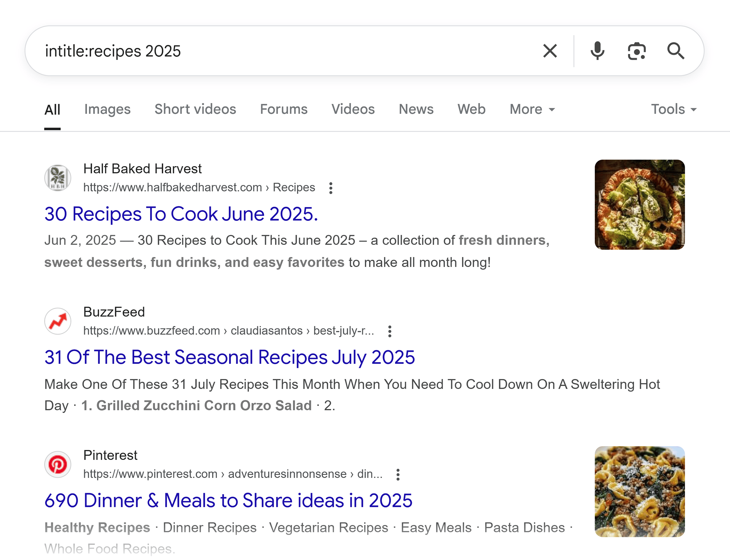
Task: Click the halfbakedharvest.com URL breadcrumb
Action: coord(199,187)
